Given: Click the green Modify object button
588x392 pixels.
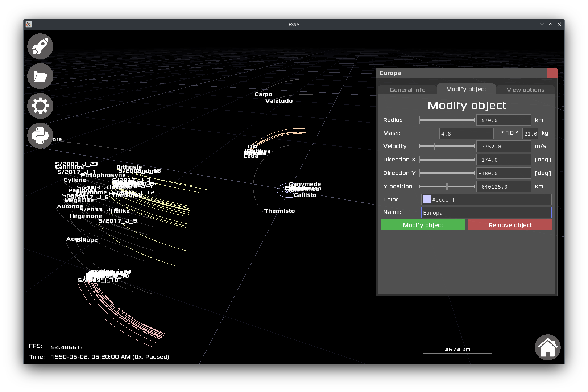Looking at the screenshot, I should tap(423, 225).
